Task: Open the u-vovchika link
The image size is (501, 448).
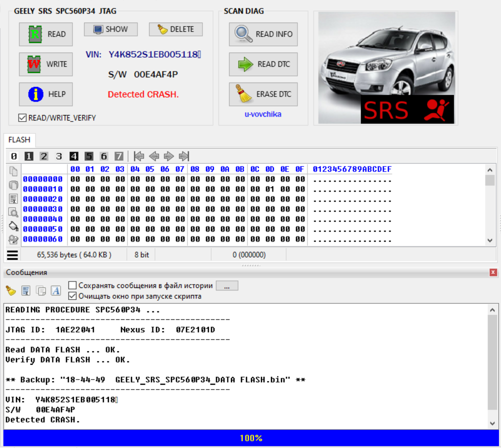Action: [x=263, y=114]
